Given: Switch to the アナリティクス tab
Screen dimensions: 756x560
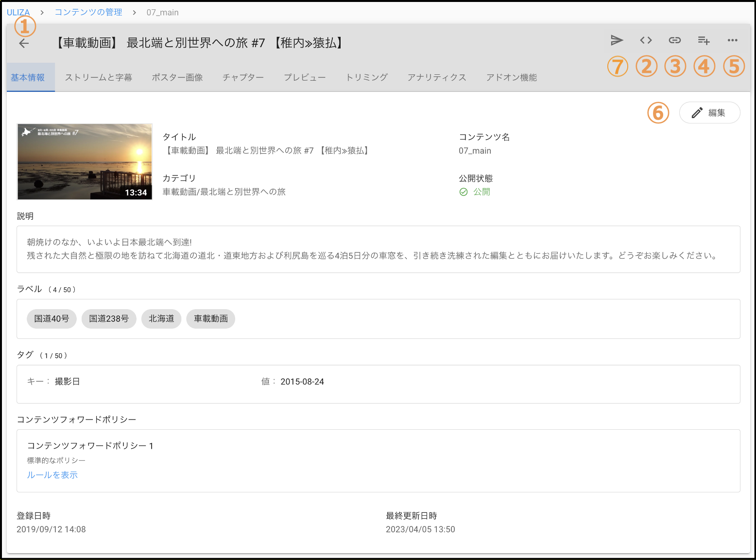Looking at the screenshot, I should (x=437, y=78).
